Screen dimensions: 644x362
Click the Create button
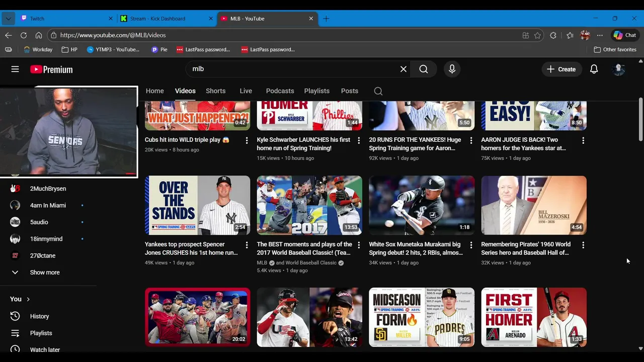562,69
